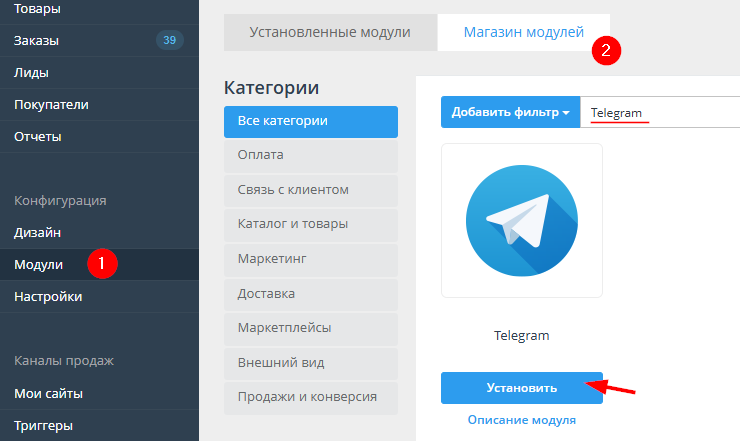Click the Telegram module name text
This screenshot has width=740, height=441.
pos(521,336)
